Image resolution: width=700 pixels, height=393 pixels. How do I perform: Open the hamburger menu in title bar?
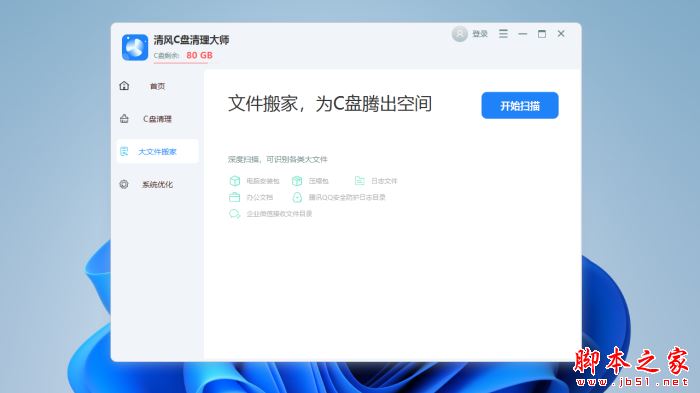tap(503, 33)
